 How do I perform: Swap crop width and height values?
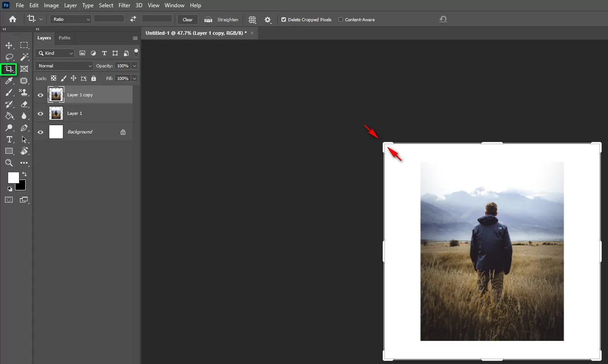point(133,19)
